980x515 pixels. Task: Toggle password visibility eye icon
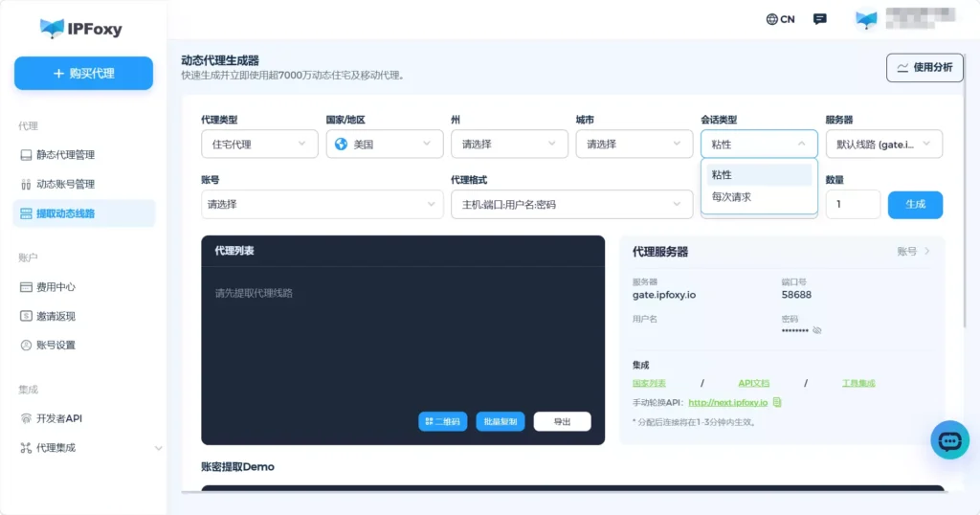pos(816,330)
